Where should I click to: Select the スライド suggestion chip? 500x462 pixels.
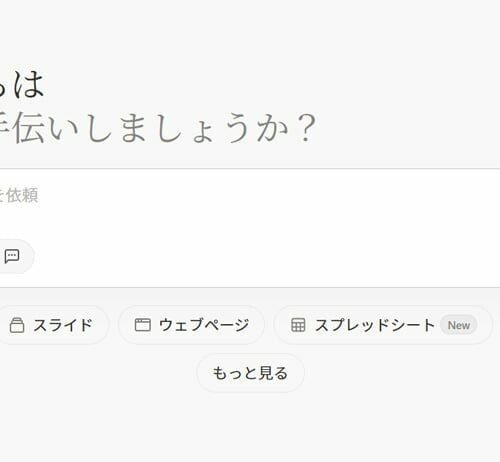(x=53, y=325)
